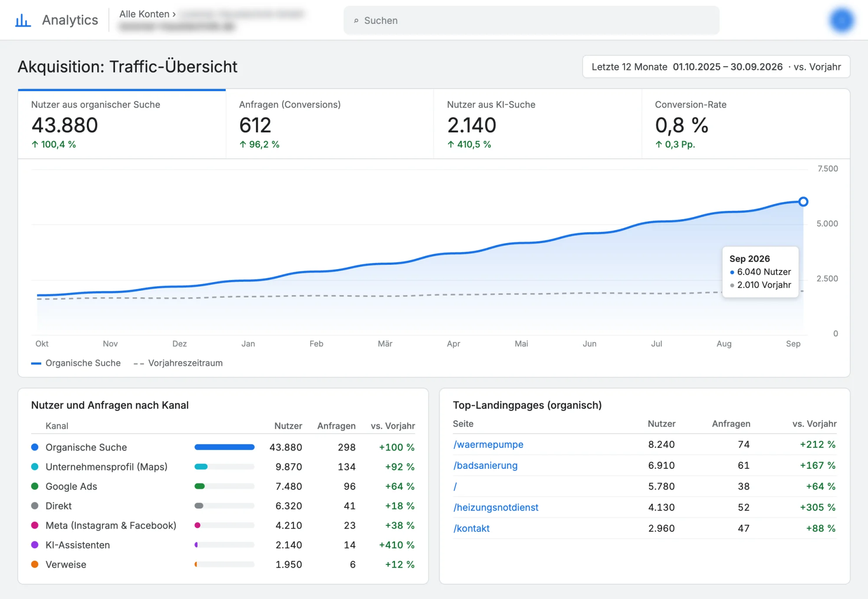Select the Nutzer aus organischer Suche tab
This screenshot has width=868, height=599.
pos(122,124)
